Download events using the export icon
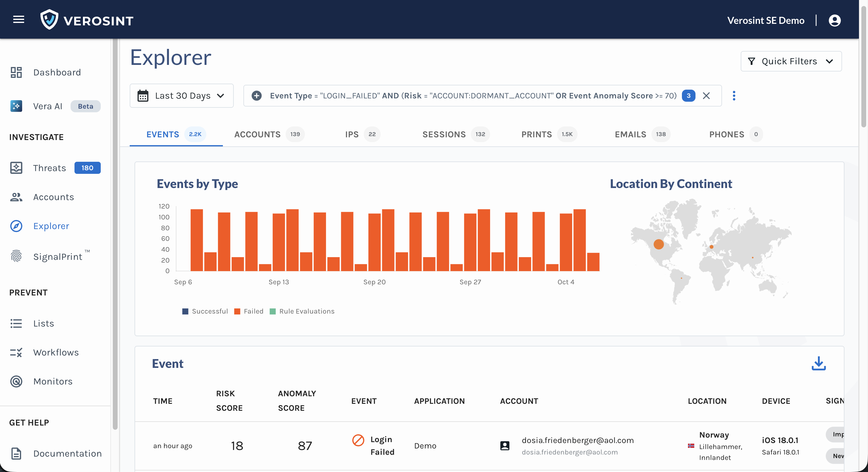 [x=819, y=363]
